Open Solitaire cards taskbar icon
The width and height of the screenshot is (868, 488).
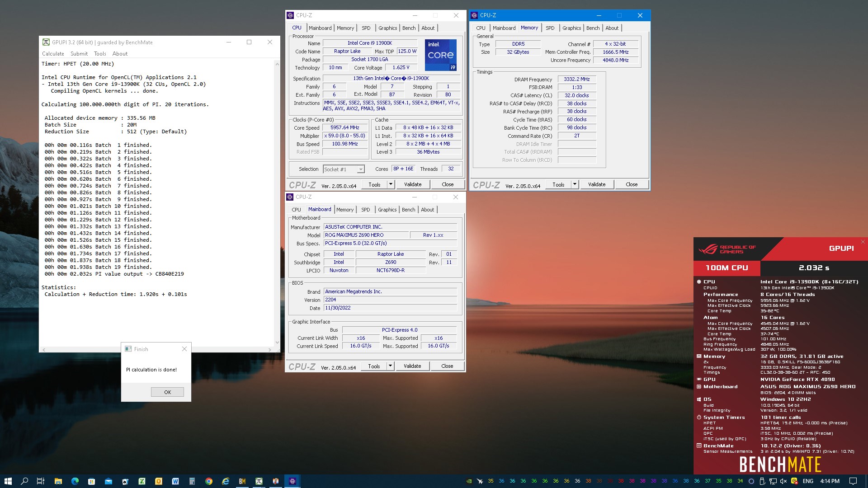pos(125,481)
